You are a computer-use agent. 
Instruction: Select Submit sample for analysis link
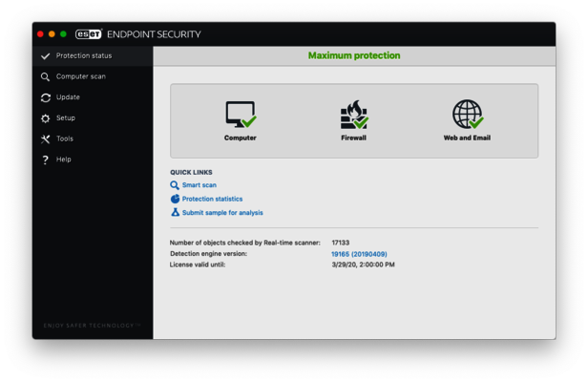[222, 213]
